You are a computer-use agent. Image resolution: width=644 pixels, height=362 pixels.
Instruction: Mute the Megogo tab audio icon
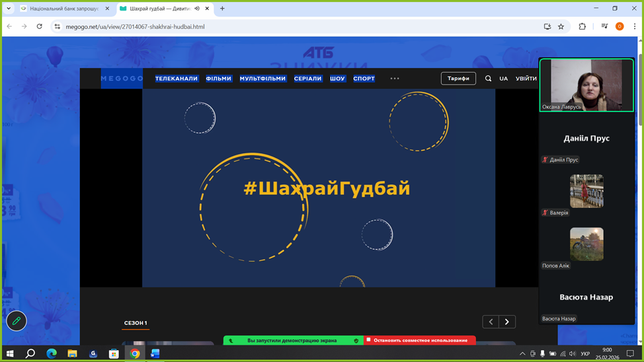coord(197,9)
